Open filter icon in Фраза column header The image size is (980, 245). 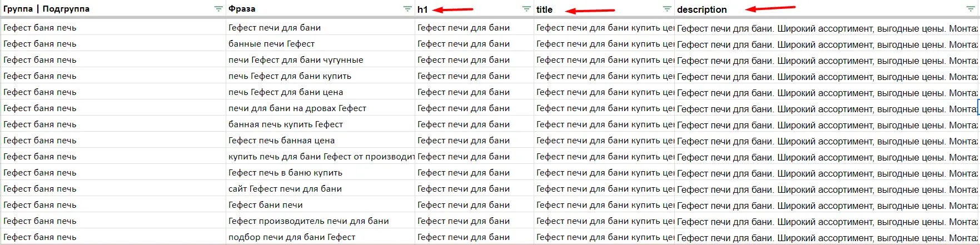click(407, 9)
